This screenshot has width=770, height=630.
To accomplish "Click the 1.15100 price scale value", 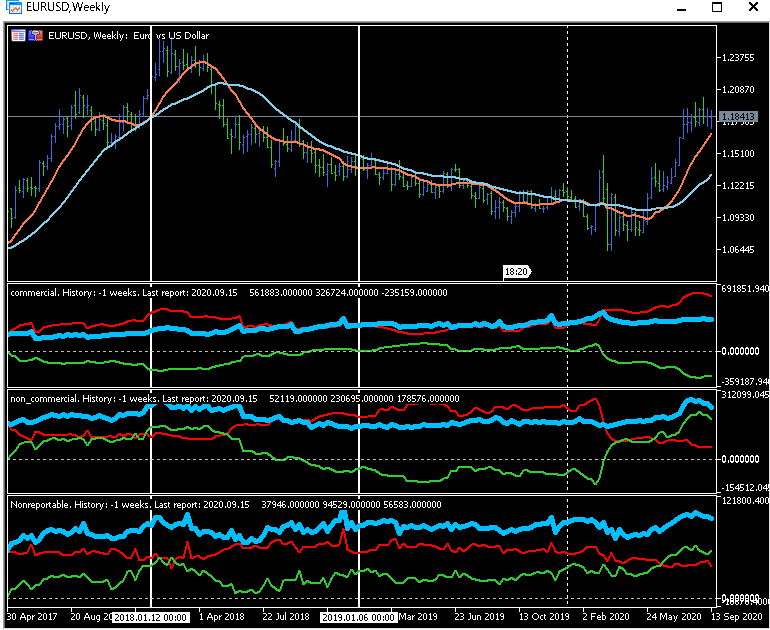I will pos(738,153).
